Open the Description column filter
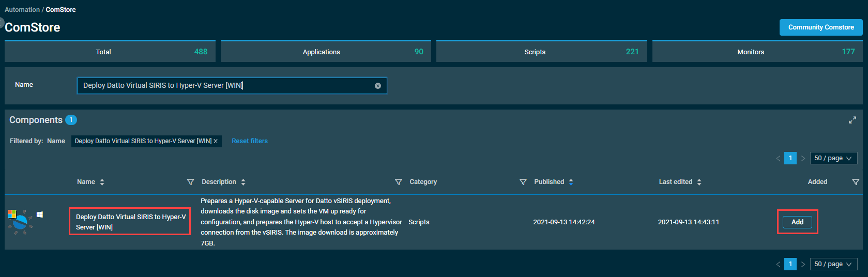The width and height of the screenshot is (868, 277). (x=399, y=182)
